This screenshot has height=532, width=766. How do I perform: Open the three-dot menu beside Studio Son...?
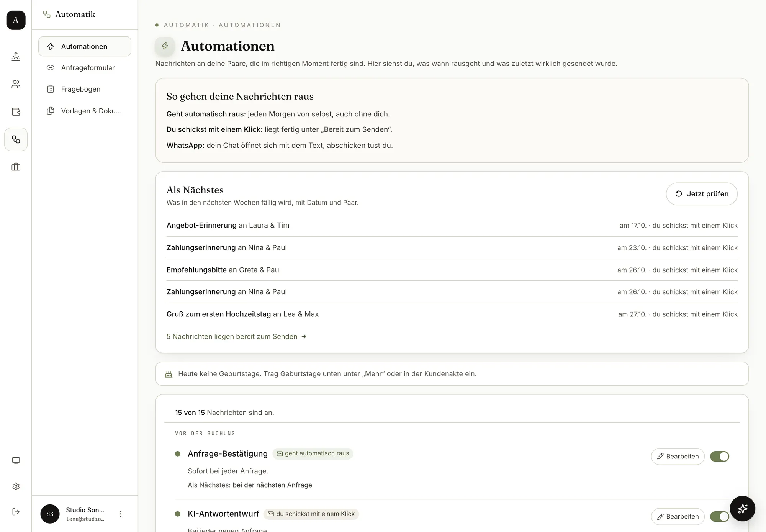[121, 514]
